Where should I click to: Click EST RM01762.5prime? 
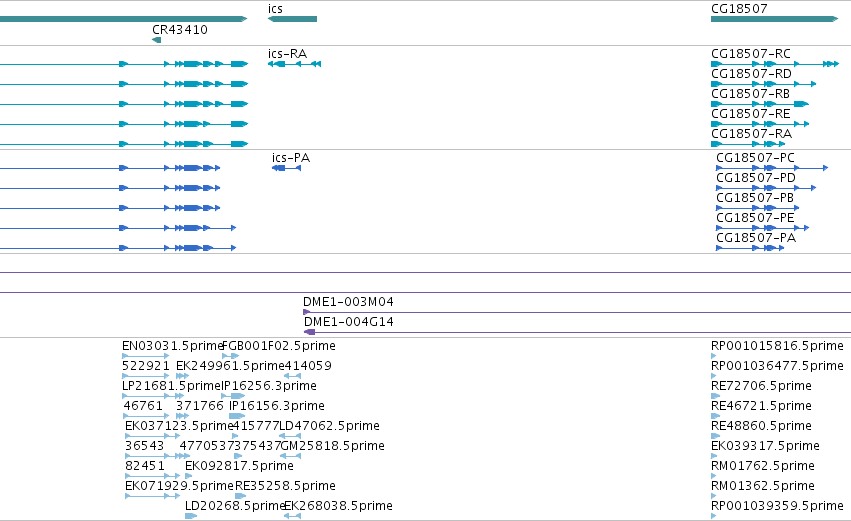pyautogui.click(x=763, y=466)
